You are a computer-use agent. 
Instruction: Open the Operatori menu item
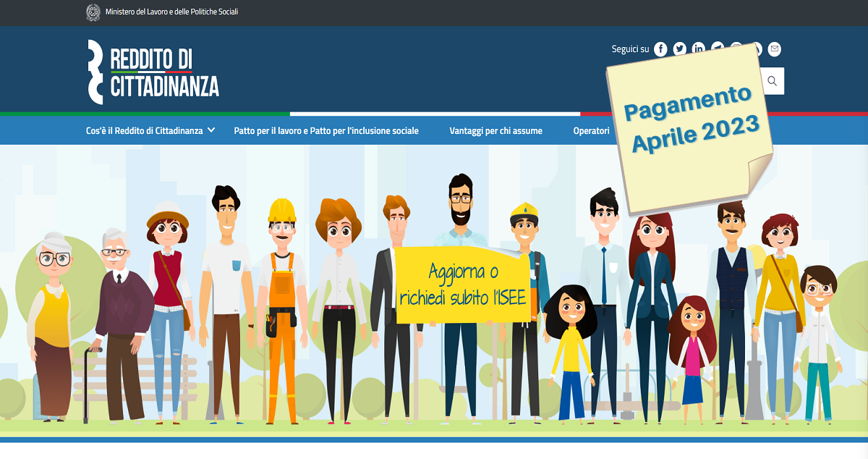(591, 131)
